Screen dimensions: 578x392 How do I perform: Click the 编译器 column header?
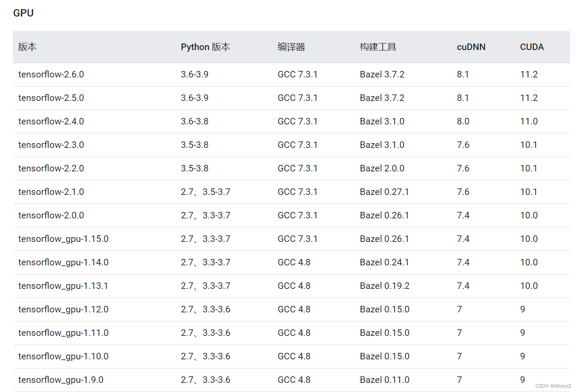pyautogui.click(x=291, y=47)
